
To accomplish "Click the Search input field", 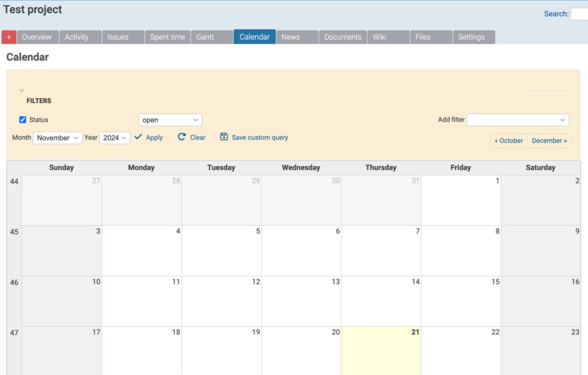I will (x=580, y=14).
